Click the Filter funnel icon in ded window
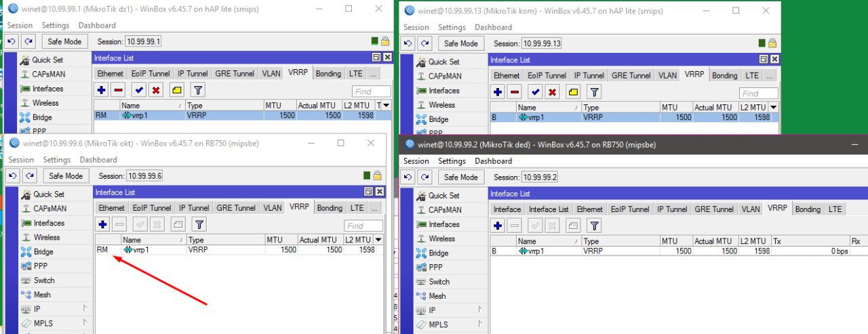The width and height of the screenshot is (868, 334). (594, 226)
